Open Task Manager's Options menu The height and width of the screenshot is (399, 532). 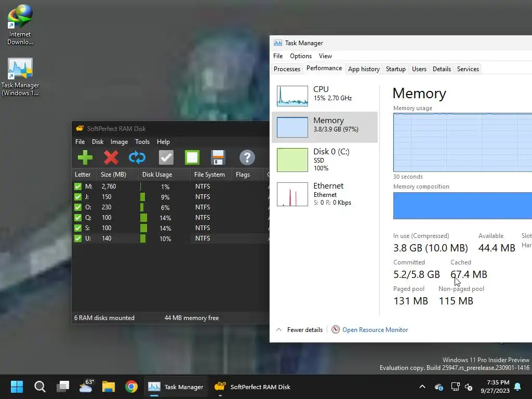tap(301, 56)
